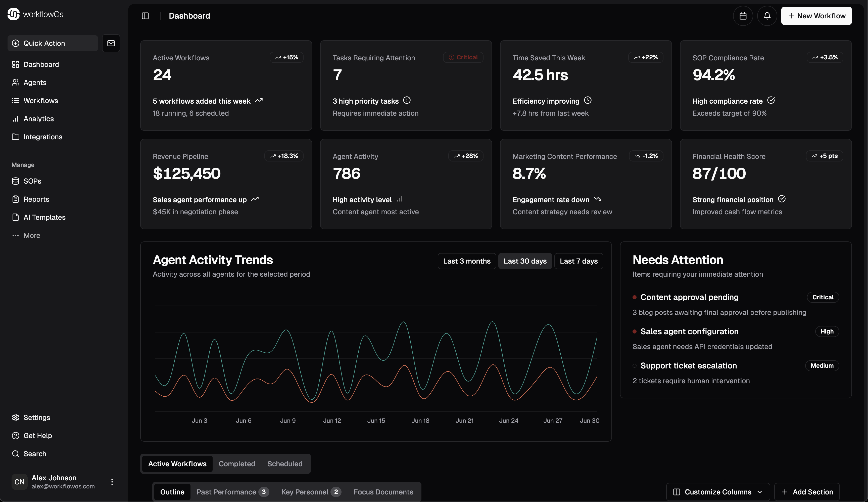Switch chart to Last 7 days
Viewport: 868px width, 502px height.
click(578, 261)
